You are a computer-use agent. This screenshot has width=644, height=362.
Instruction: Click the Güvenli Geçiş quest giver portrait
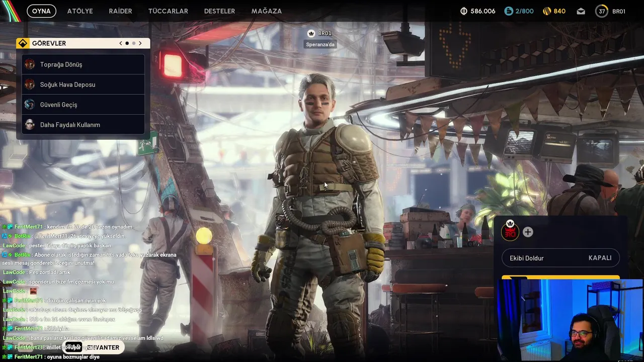30,105
